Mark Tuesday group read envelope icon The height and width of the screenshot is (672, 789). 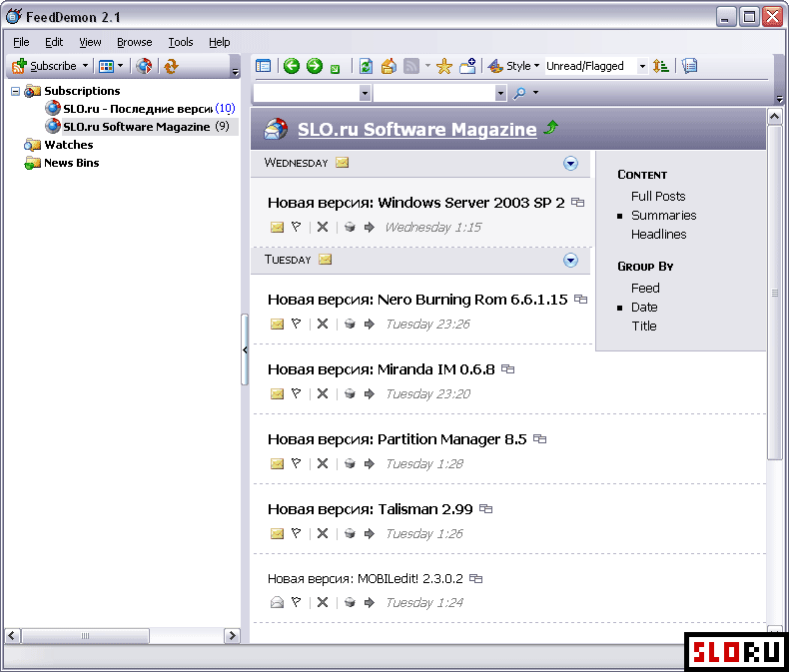coord(325,260)
